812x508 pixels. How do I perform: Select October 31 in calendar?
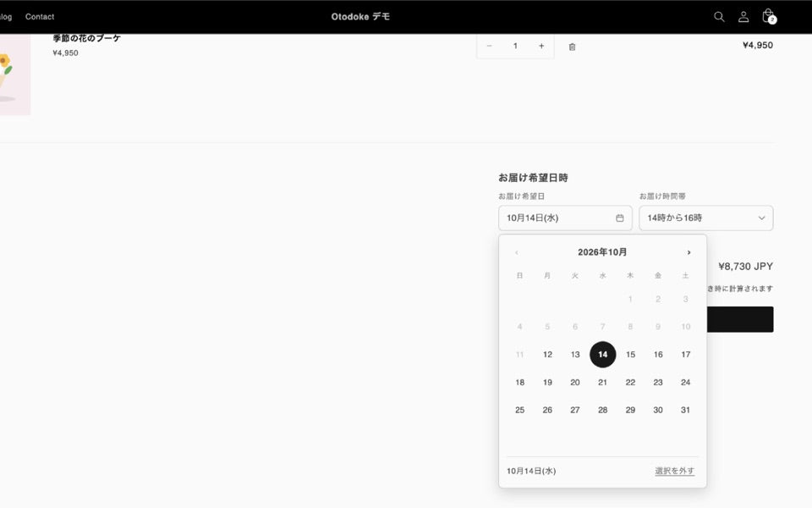coord(686,410)
